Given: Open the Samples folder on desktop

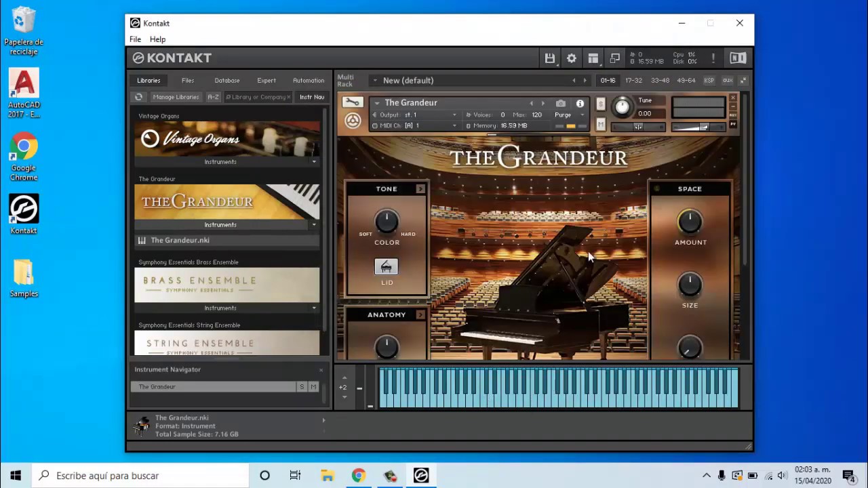Looking at the screenshot, I should coord(24,278).
